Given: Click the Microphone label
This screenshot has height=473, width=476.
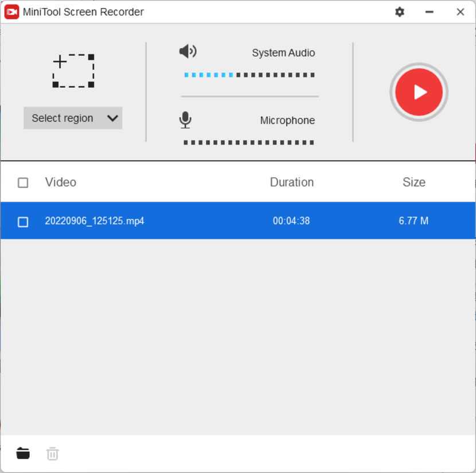Looking at the screenshot, I should 287,121.
